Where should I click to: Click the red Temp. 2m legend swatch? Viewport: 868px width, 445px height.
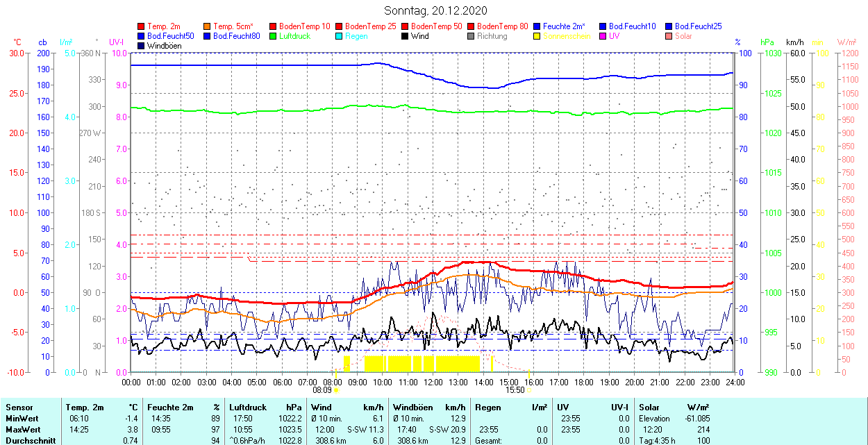tap(142, 26)
